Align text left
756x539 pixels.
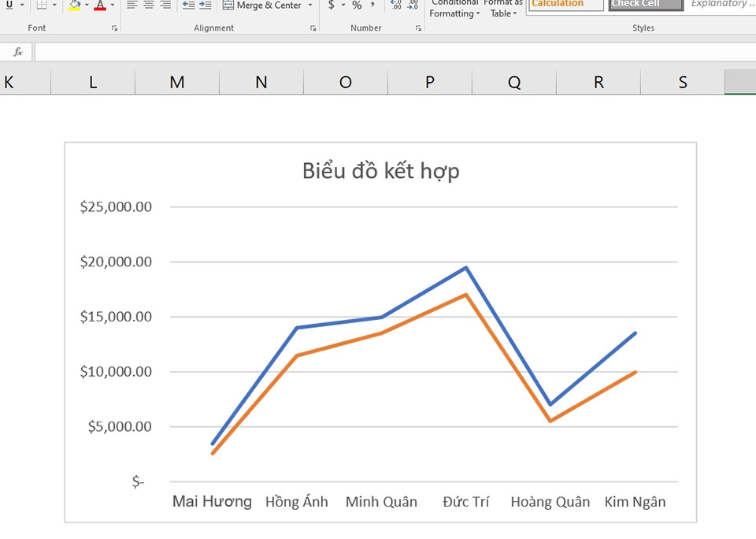pos(132,5)
